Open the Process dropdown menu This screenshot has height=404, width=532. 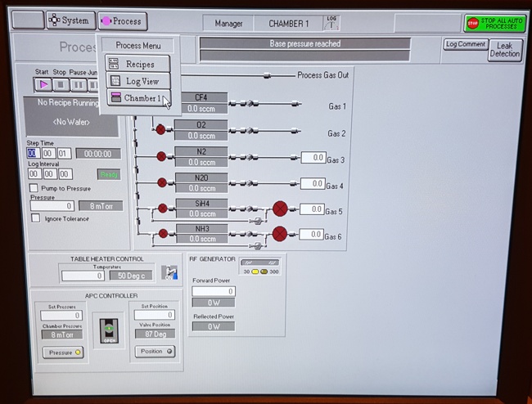click(x=121, y=21)
